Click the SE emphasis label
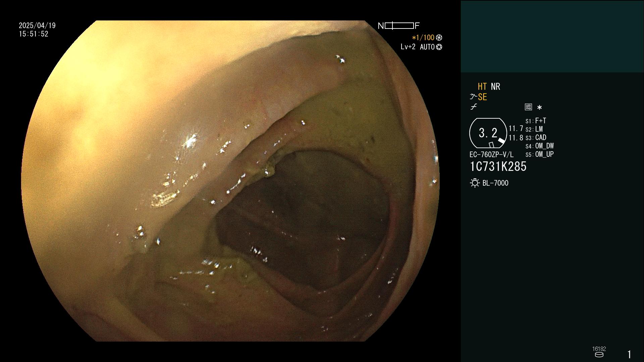 tap(482, 97)
